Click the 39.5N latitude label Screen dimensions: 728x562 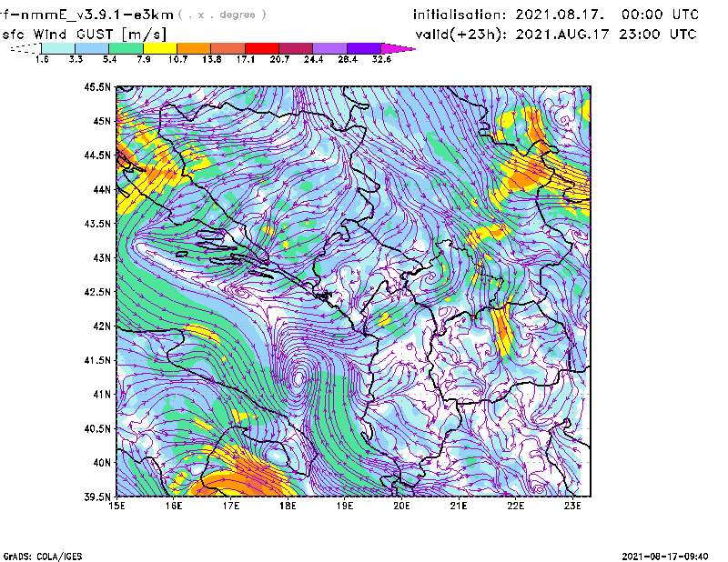(97, 497)
